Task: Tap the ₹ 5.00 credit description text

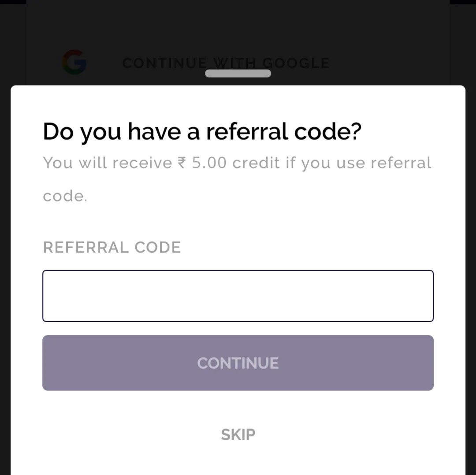Action: 237,179
